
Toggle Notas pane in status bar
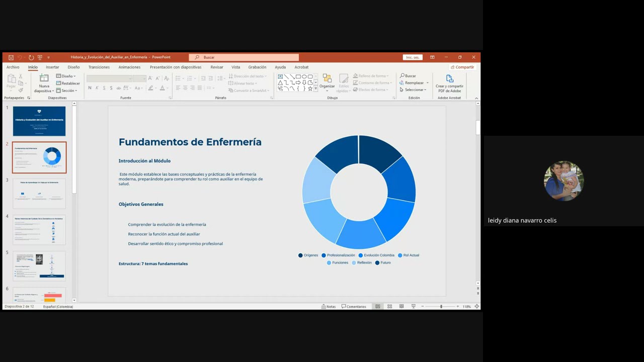point(329,306)
